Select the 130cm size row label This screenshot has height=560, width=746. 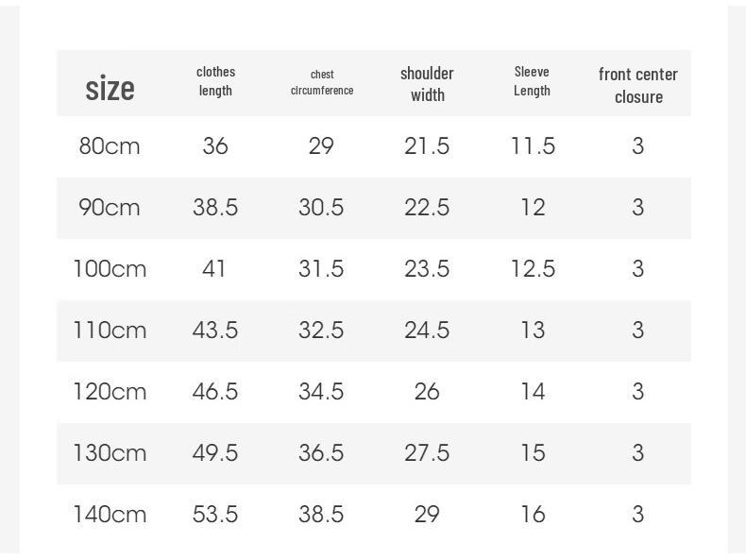point(110,452)
